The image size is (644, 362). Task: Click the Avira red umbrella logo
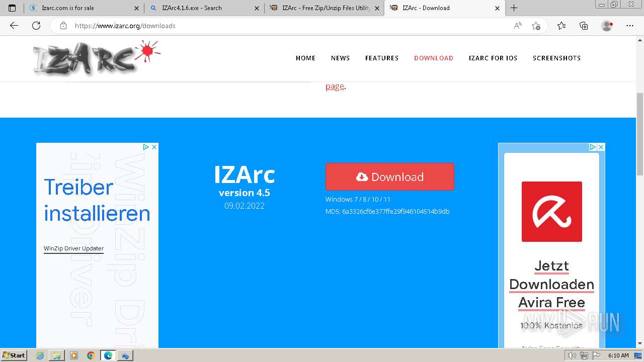pyautogui.click(x=552, y=212)
